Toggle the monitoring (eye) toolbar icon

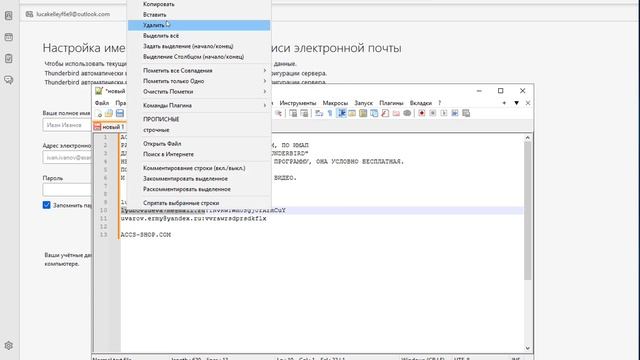coord(407,113)
